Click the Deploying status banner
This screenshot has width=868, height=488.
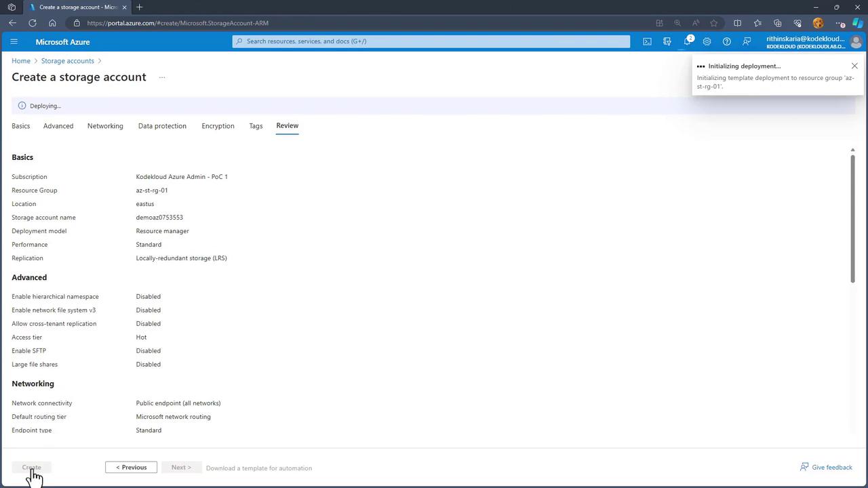(433, 106)
